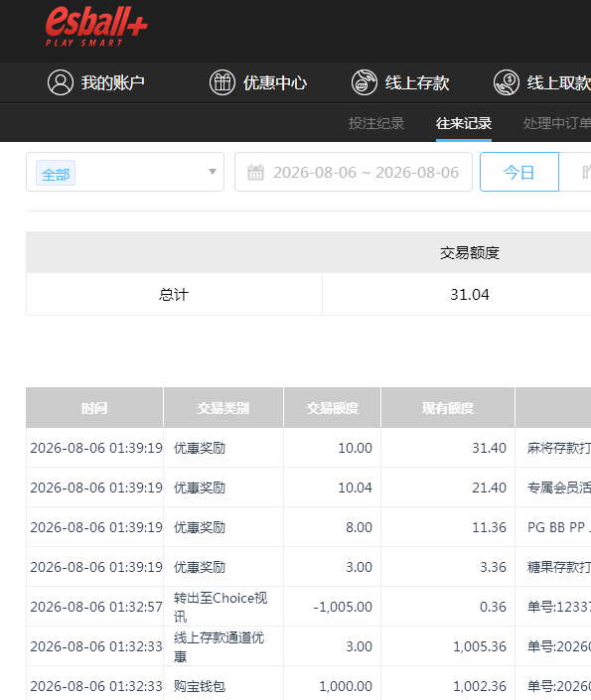Click the 转出至Choice视讯 transaction type

click(221, 607)
